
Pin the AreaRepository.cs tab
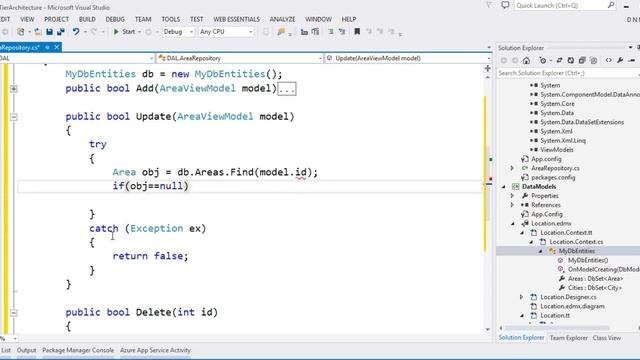(x=48, y=47)
